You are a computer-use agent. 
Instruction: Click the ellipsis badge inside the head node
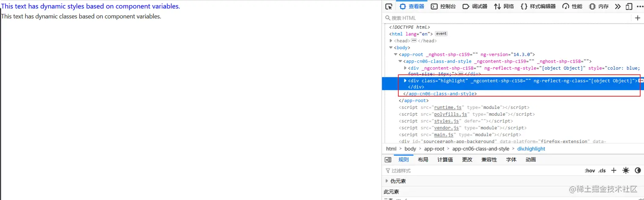(414, 40)
